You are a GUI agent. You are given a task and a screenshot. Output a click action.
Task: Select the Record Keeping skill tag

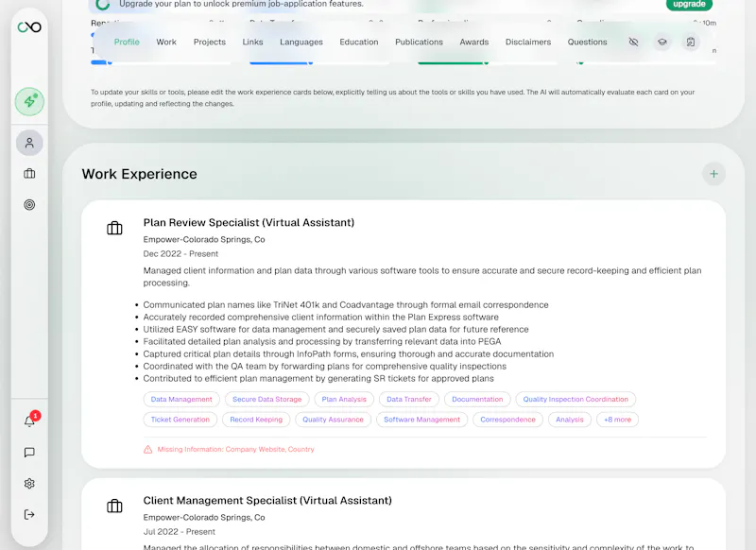[x=256, y=420]
